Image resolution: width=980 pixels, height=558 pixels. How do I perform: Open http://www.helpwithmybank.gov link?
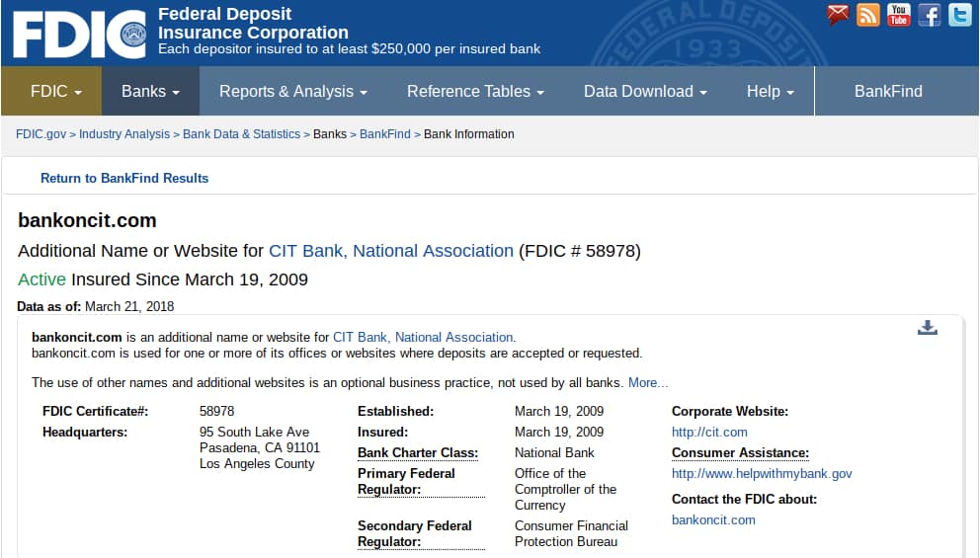pos(762,474)
